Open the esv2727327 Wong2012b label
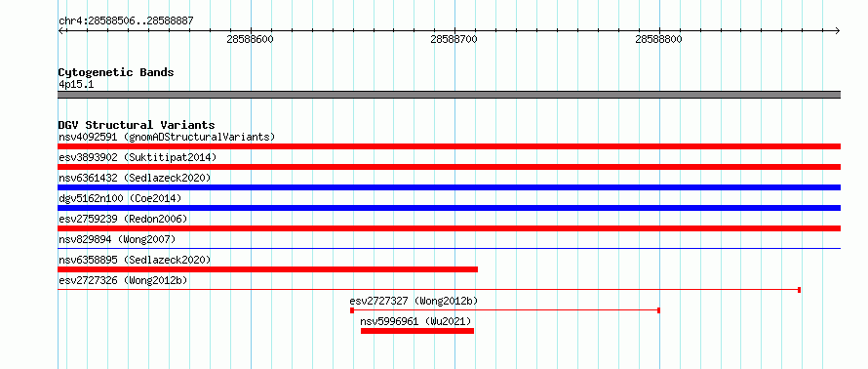The height and width of the screenshot is (369, 868). pos(414,301)
